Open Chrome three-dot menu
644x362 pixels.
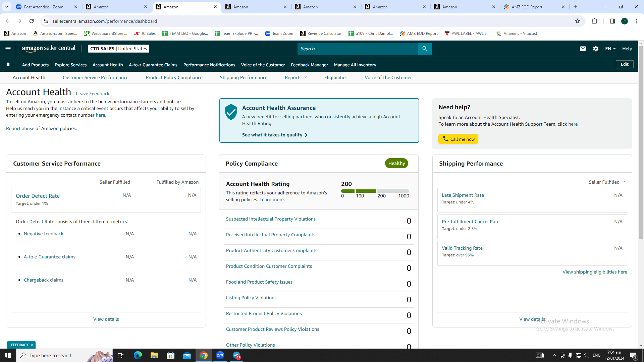point(637,21)
